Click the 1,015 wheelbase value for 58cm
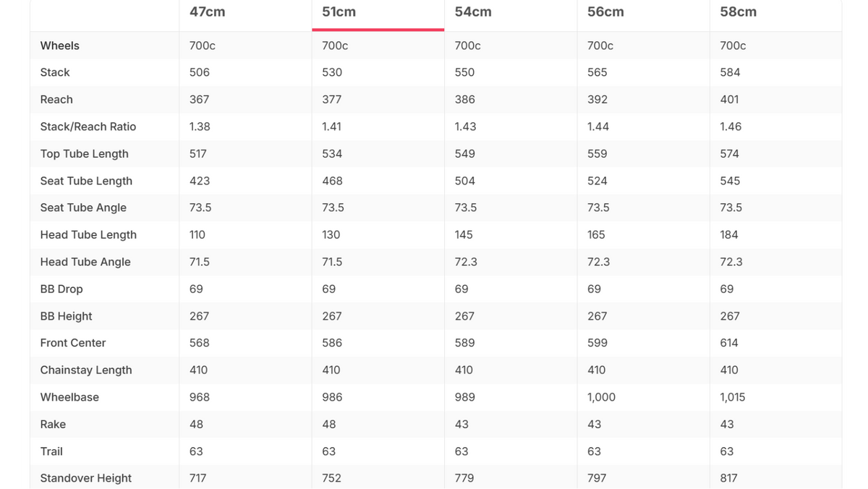The height and width of the screenshot is (489, 868). tap(733, 397)
